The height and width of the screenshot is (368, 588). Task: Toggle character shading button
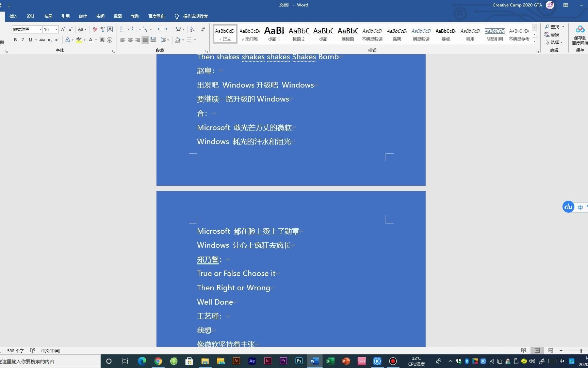tap(102, 40)
